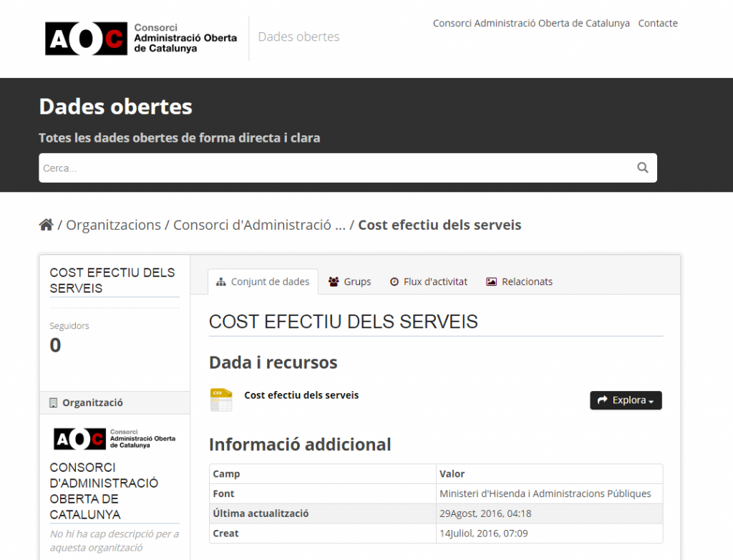The height and width of the screenshot is (560, 733).
Task: Click the Consorci Administració Oberta de Catalunya menu item
Action: coord(530,23)
